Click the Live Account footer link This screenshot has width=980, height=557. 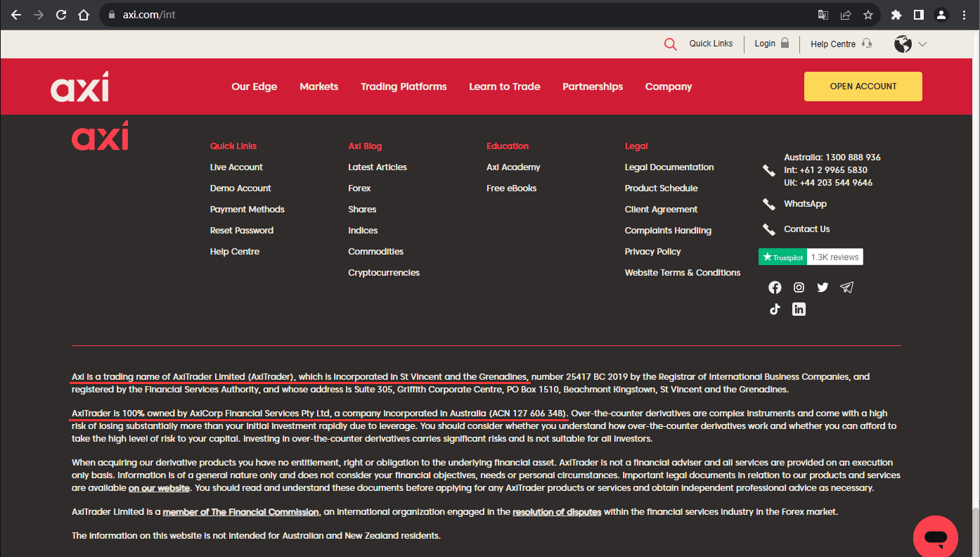[236, 167]
